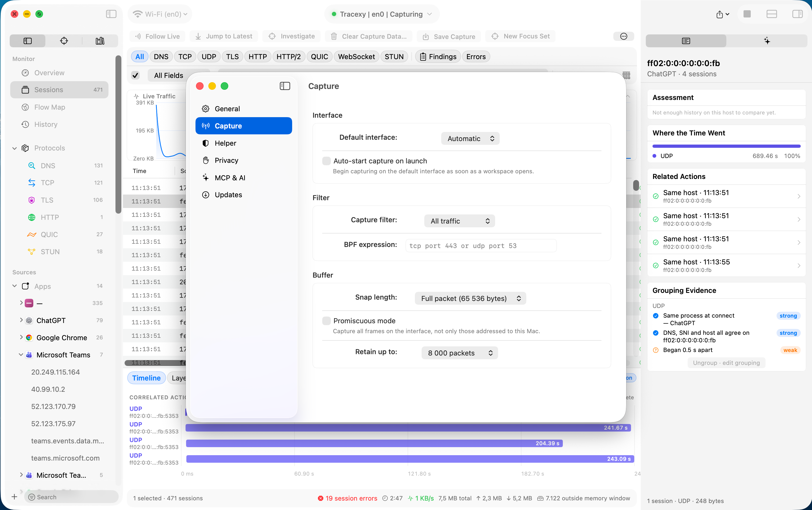
Task: Open the Retain up to packets dropdown
Action: click(x=459, y=353)
